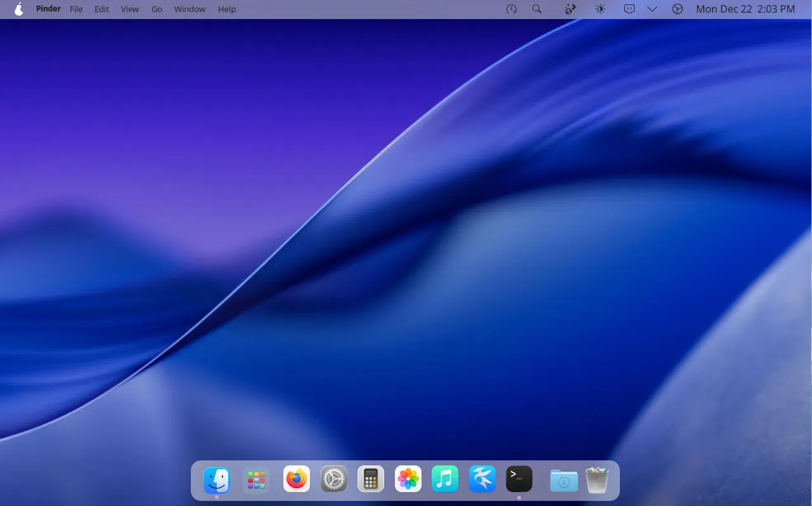Open the Window menu
Image resolution: width=812 pixels, height=506 pixels.
(x=190, y=9)
